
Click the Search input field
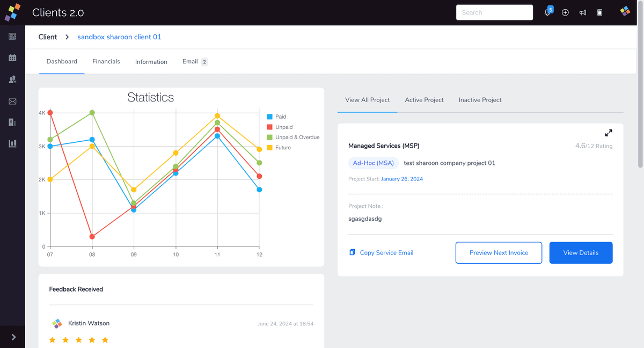point(494,12)
